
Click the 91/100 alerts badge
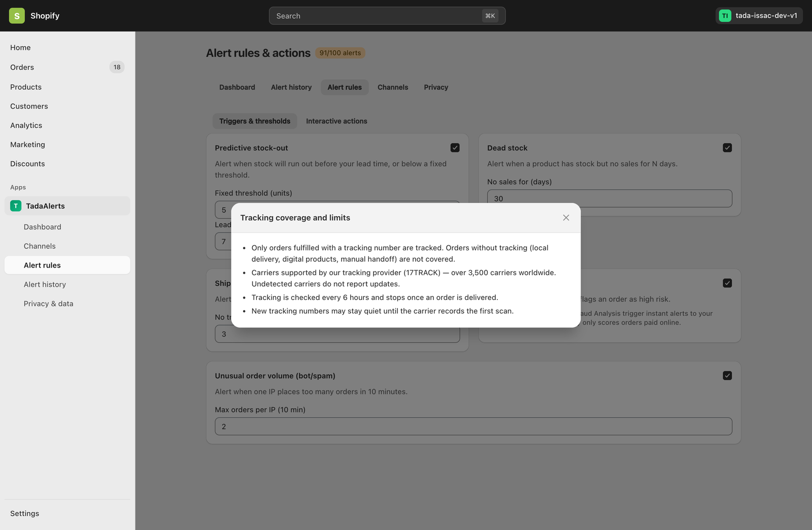click(x=340, y=53)
